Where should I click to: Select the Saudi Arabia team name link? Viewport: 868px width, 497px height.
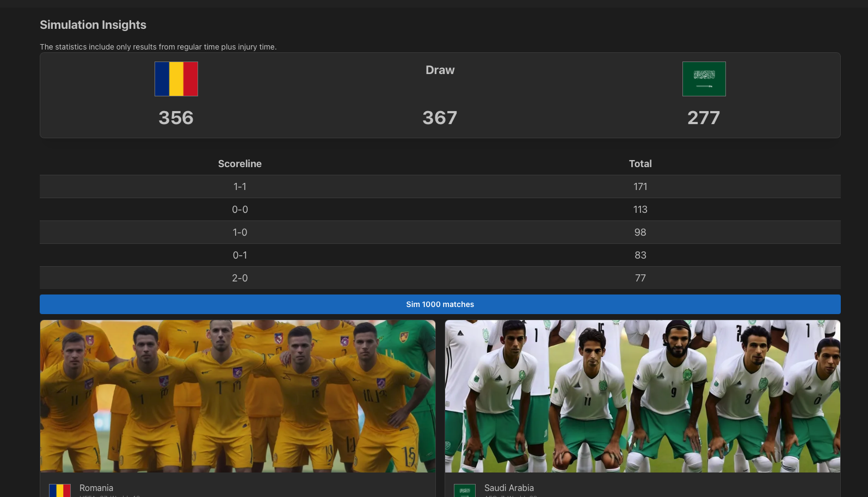[x=509, y=488]
